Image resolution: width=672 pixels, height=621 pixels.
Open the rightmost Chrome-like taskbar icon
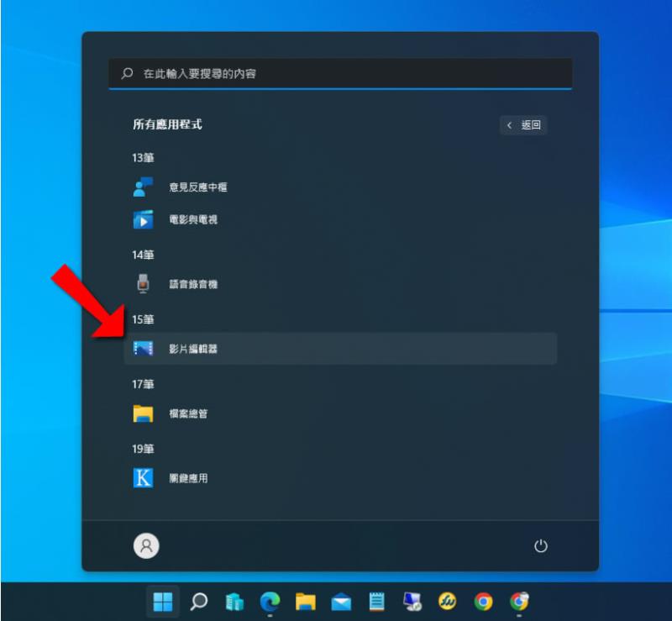[519, 602]
